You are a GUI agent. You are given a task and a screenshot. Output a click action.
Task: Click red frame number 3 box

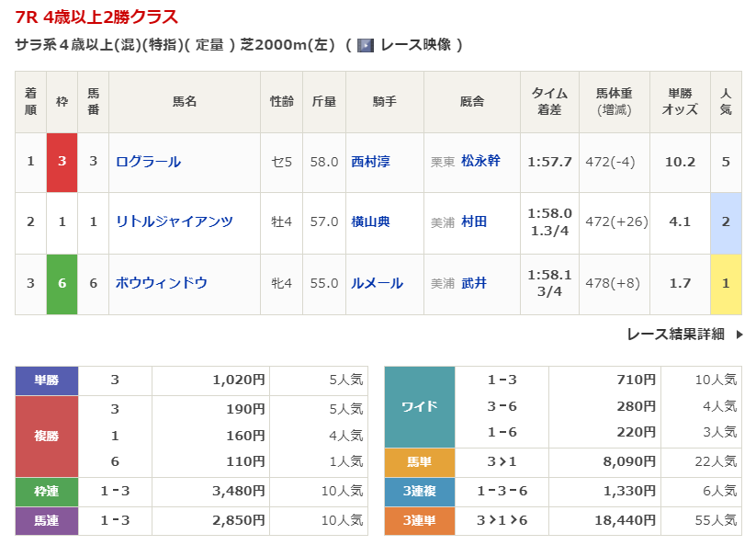click(x=62, y=162)
